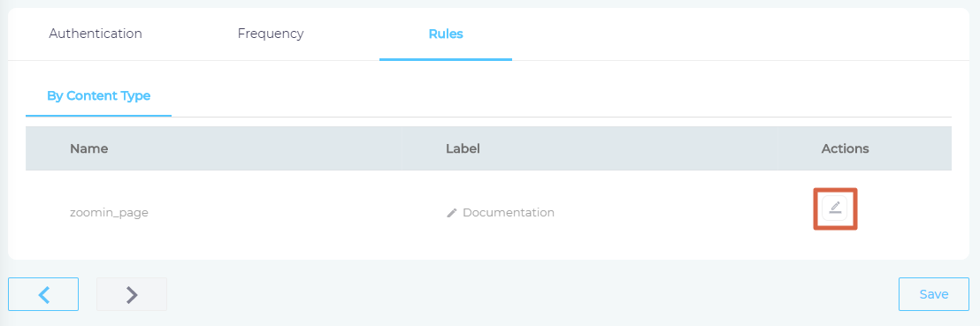Go back using the left chevron button

pos(43,294)
